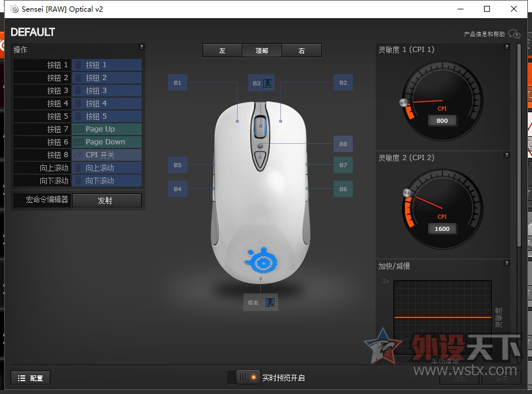Open help for 灵敏度 1 (CPI 1)
The image size is (532, 394).
click(x=507, y=47)
